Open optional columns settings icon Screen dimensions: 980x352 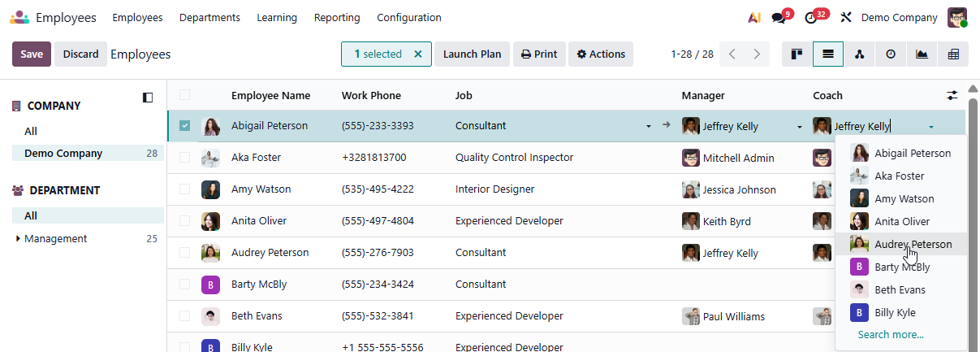tap(952, 96)
